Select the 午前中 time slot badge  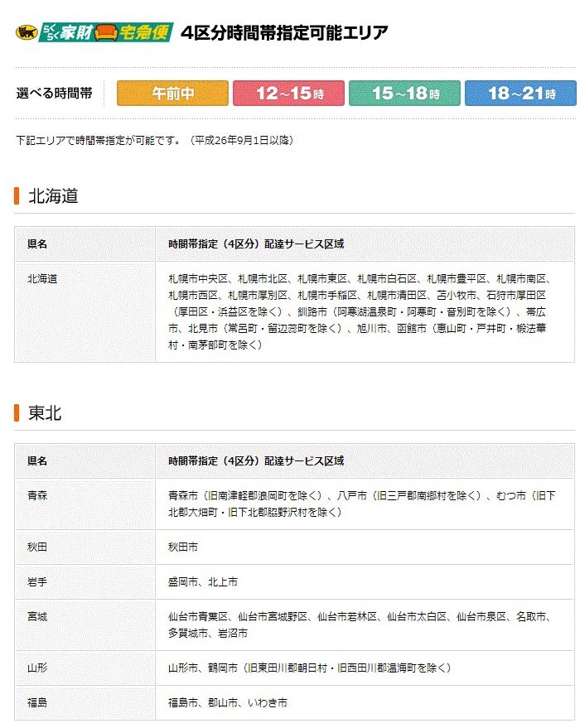coord(172,94)
